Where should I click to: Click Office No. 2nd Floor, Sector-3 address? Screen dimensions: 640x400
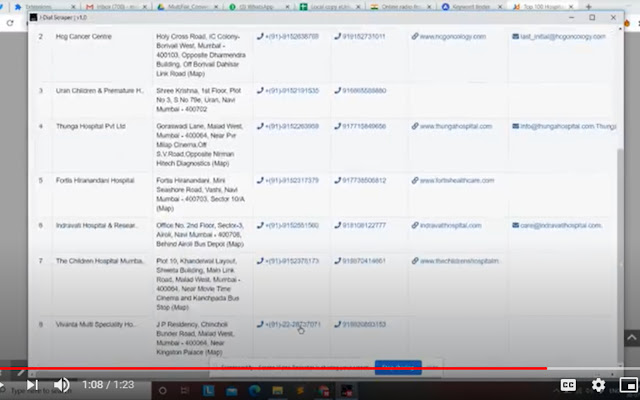click(200, 235)
